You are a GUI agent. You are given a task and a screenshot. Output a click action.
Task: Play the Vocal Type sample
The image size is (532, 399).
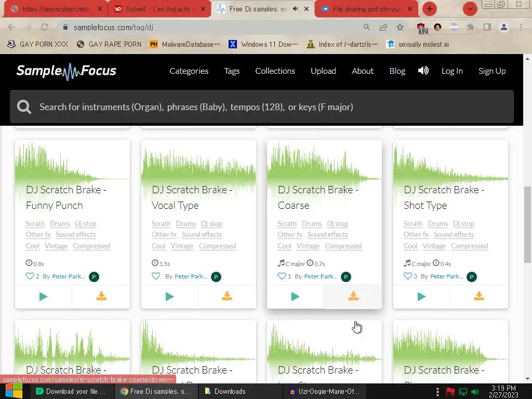(x=169, y=297)
